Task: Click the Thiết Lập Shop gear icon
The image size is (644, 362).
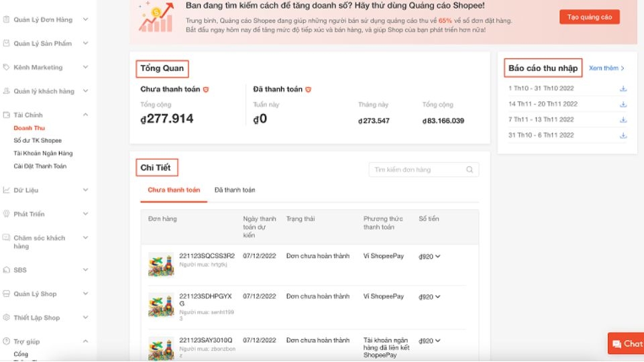Action: [x=6, y=317]
